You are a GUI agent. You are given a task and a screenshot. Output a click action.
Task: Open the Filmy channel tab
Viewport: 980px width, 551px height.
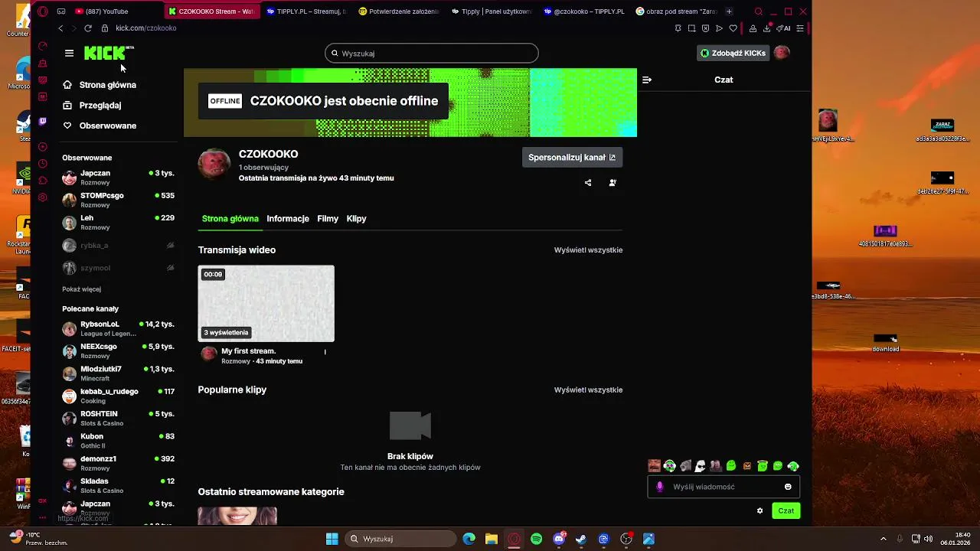pos(328,219)
